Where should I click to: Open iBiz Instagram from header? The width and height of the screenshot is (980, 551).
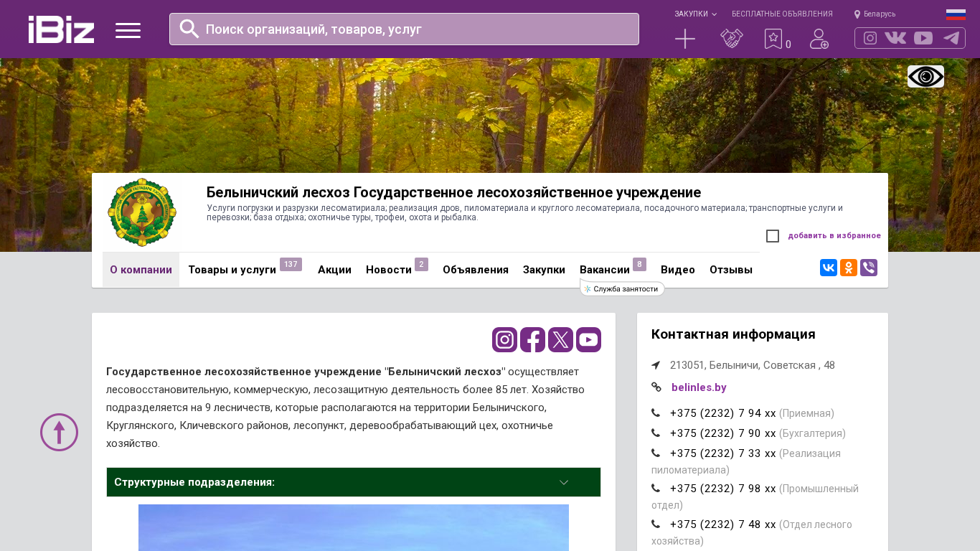pos(870,38)
